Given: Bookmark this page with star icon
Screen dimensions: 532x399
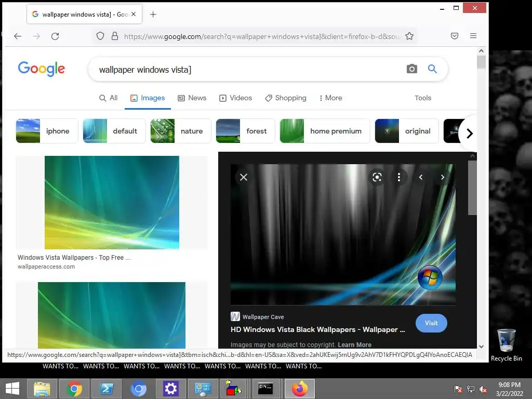Looking at the screenshot, I should click(x=409, y=36).
